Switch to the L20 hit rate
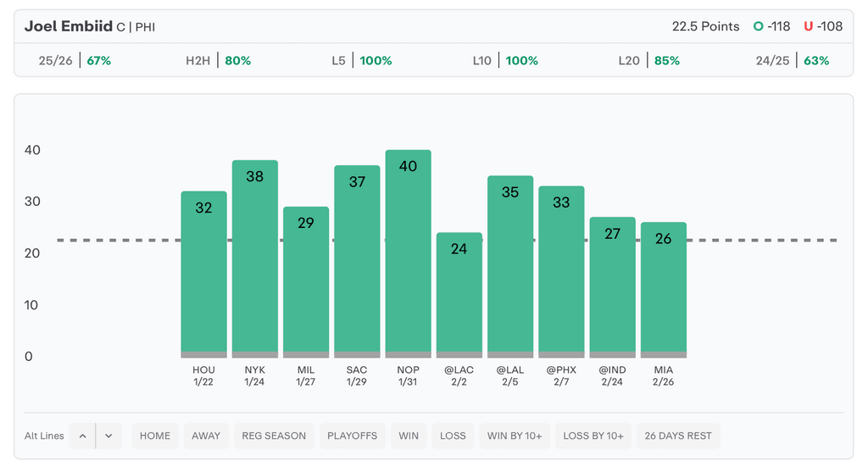Image resolution: width=868 pixels, height=472 pixels. [x=648, y=61]
